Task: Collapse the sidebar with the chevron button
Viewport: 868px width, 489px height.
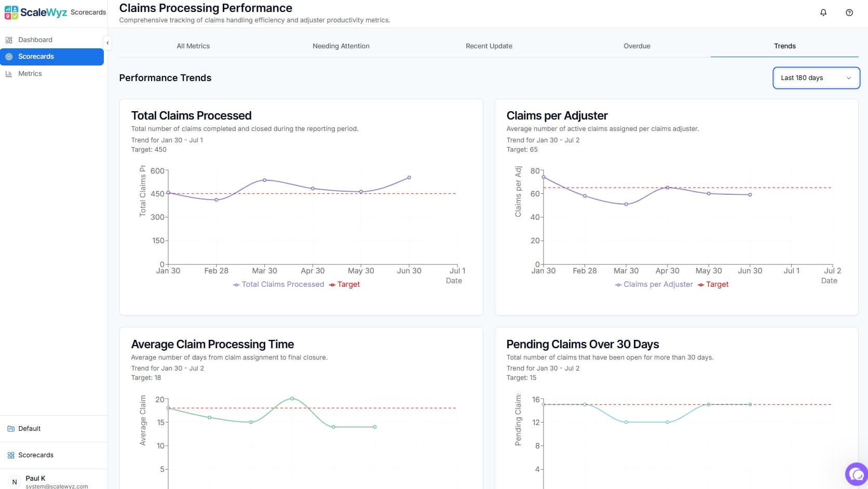Action: click(107, 43)
